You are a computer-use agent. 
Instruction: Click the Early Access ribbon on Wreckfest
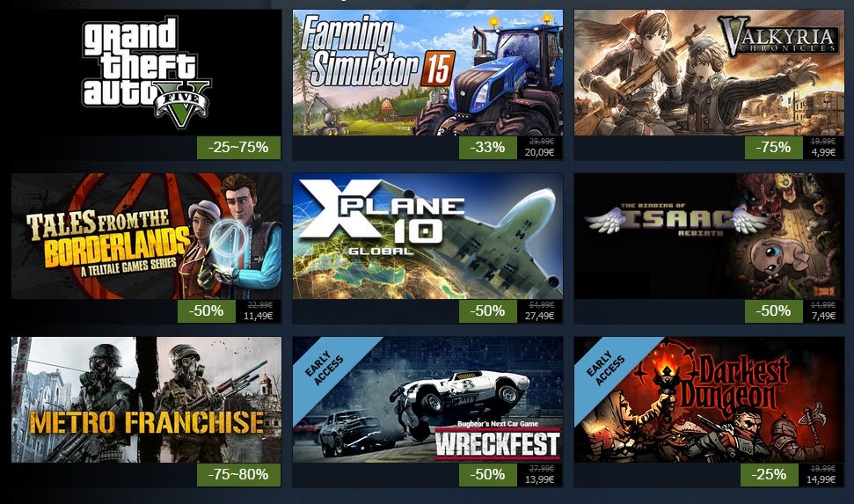325,368
